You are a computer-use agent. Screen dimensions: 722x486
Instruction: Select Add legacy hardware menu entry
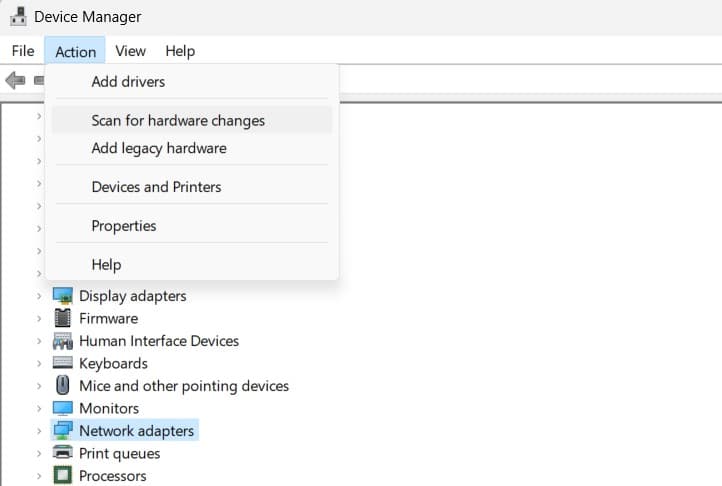(159, 148)
